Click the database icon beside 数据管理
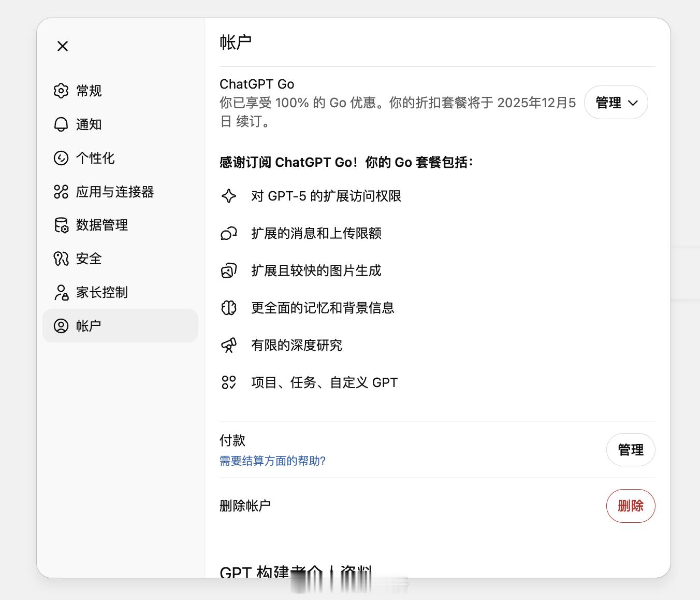 (61, 225)
